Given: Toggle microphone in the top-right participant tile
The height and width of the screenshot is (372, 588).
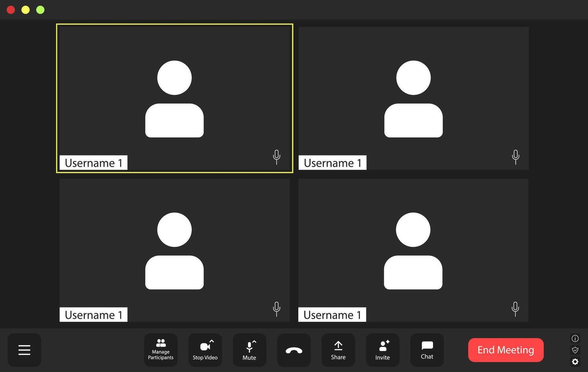Looking at the screenshot, I should tap(515, 157).
